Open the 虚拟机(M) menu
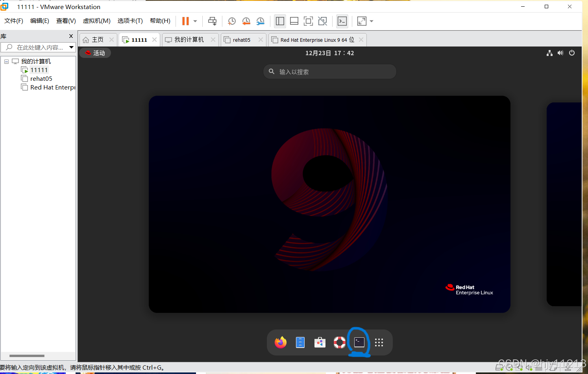Image resolution: width=588 pixels, height=374 pixels. tap(96, 21)
